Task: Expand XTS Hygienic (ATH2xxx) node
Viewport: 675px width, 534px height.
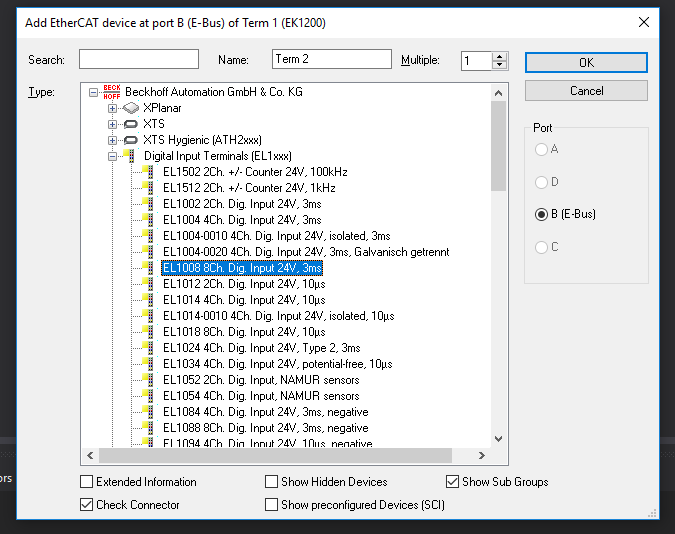Action: coord(112,140)
